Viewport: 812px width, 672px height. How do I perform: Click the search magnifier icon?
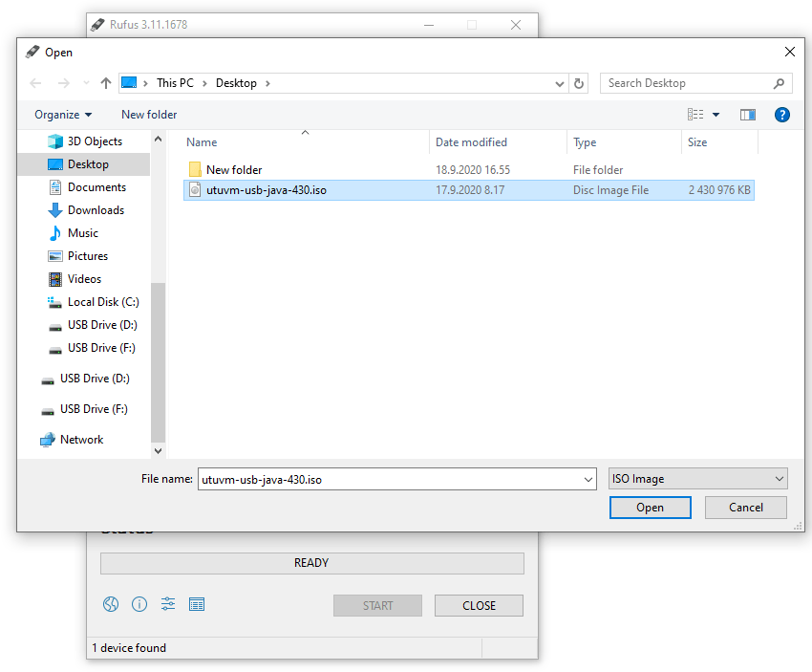[x=779, y=83]
